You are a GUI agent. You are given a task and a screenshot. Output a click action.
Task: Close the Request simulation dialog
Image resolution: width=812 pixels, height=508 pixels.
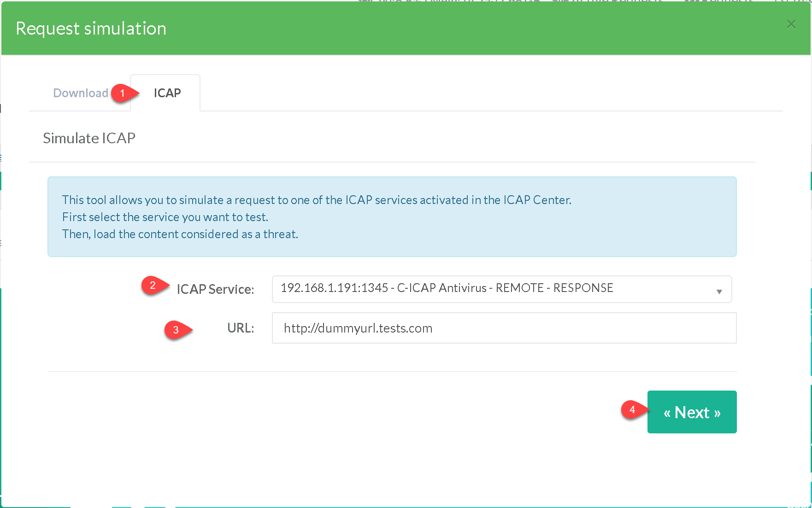pos(791,24)
